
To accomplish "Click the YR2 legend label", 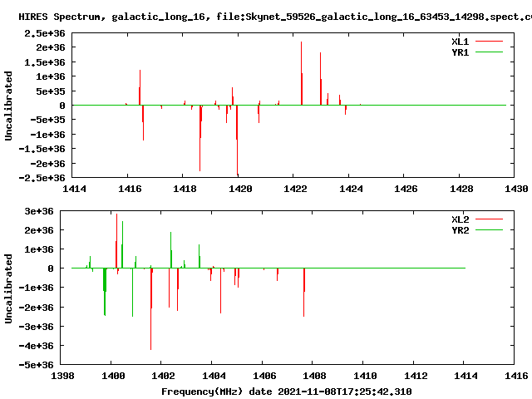I will (x=460, y=230).
